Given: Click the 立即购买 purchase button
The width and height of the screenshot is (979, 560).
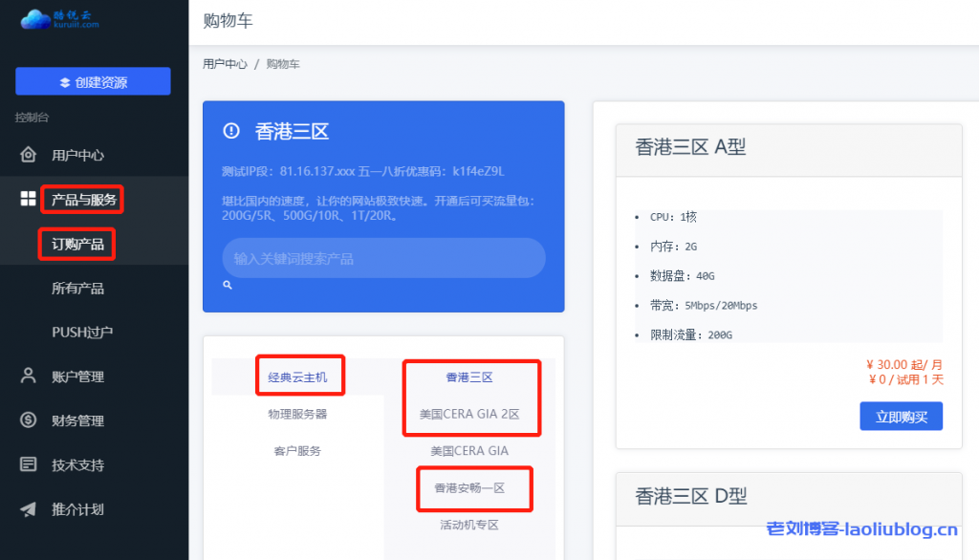Looking at the screenshot, I should pyautogui.click(x=900, y=416).
